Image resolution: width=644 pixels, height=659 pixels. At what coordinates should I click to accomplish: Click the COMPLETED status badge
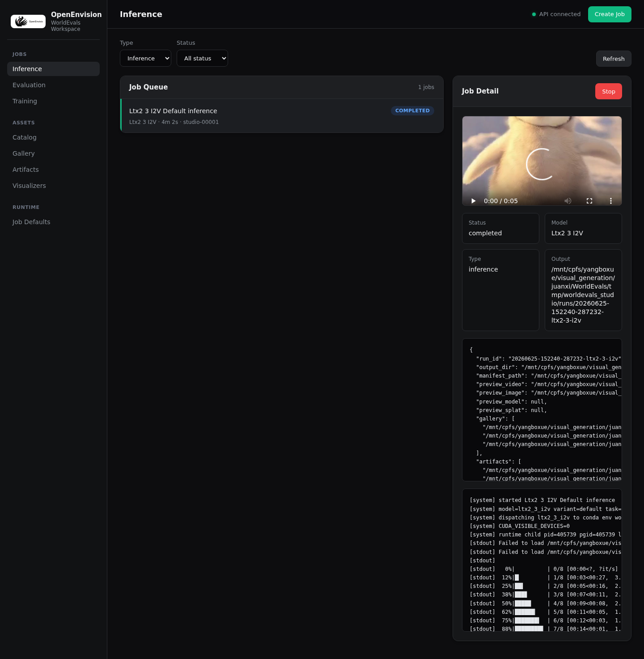pos(412,111)
